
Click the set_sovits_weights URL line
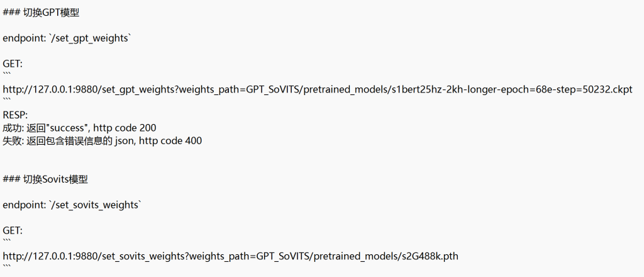click(230, 256)
